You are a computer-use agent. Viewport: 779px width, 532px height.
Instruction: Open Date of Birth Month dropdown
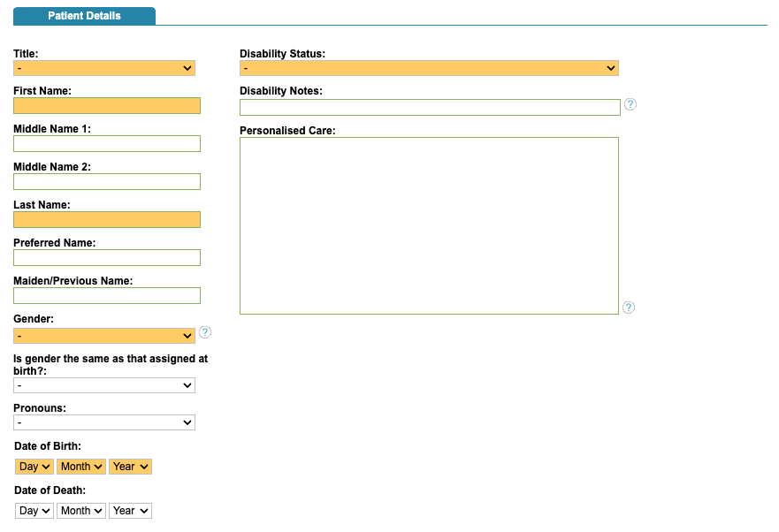pyautogui.click(x=81, y=467)
